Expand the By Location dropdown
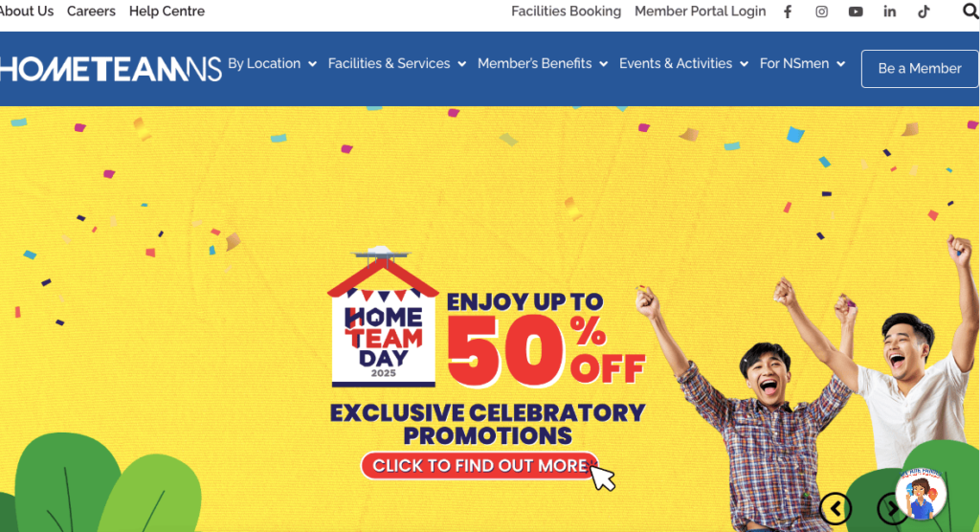 (272, 64)
